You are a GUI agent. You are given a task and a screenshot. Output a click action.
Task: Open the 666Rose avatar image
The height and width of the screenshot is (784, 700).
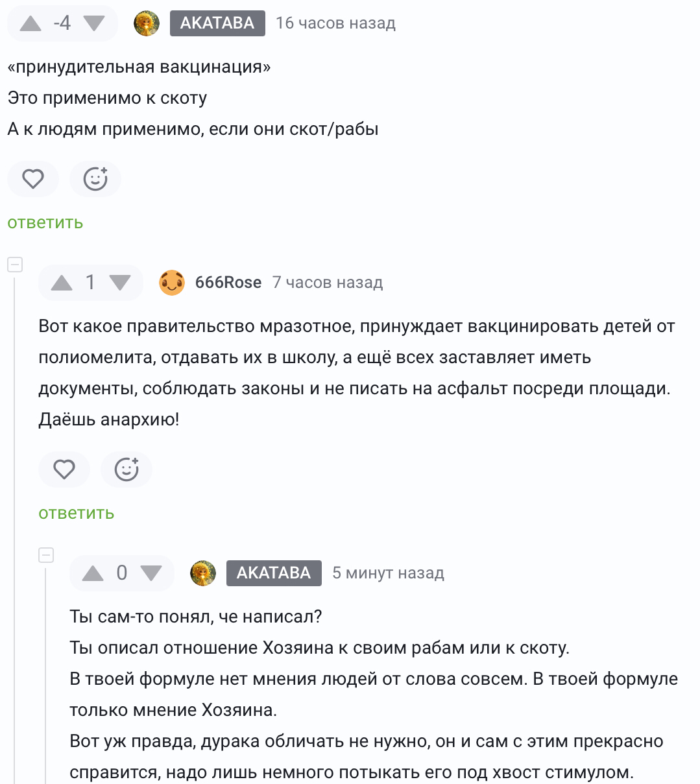(x=172, y=283)
